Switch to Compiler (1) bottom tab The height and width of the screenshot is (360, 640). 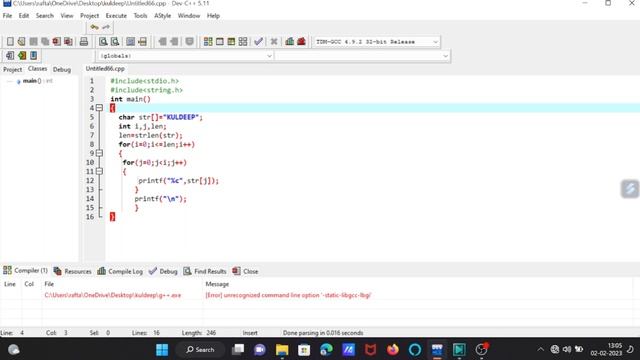click(25, 270)
